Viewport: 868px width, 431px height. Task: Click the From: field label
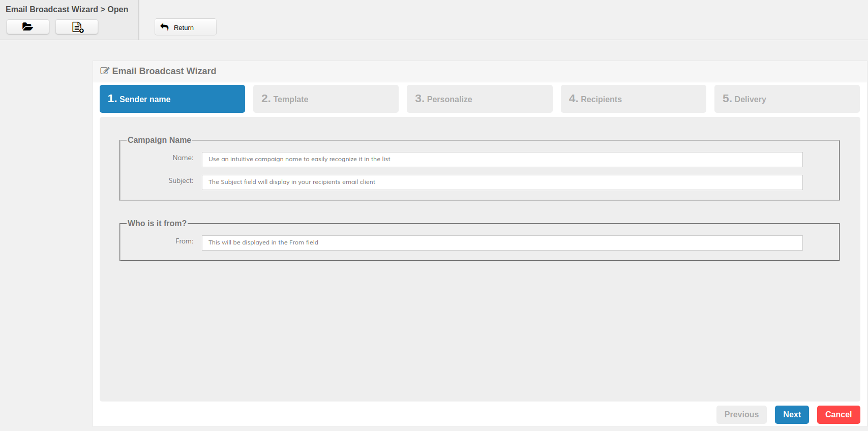[x=184, y=241]
